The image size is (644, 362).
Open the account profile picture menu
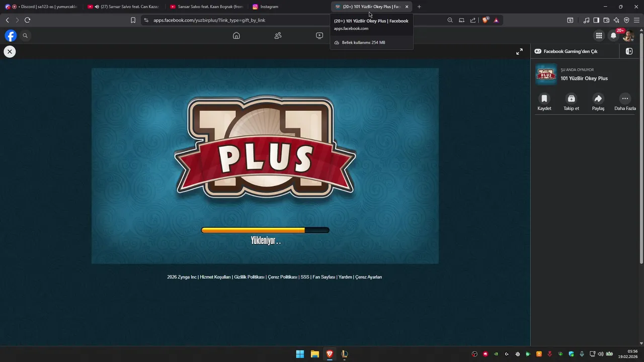tap(627, 36)
